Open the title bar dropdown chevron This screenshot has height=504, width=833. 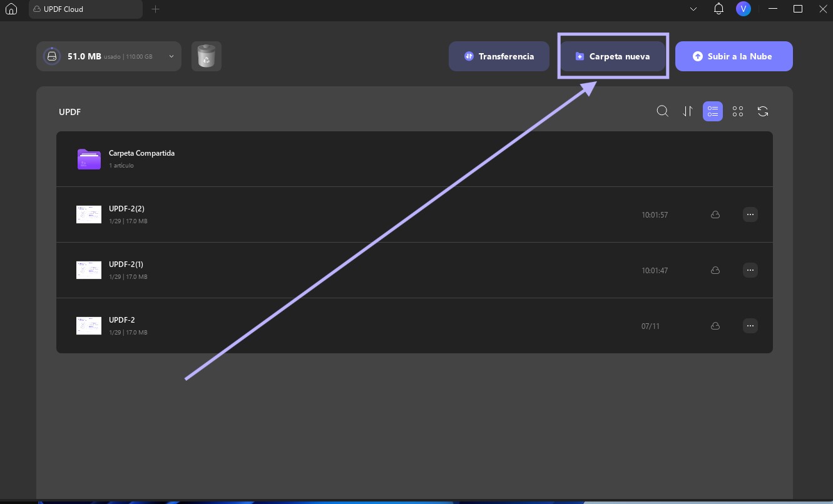coord(693,9)
